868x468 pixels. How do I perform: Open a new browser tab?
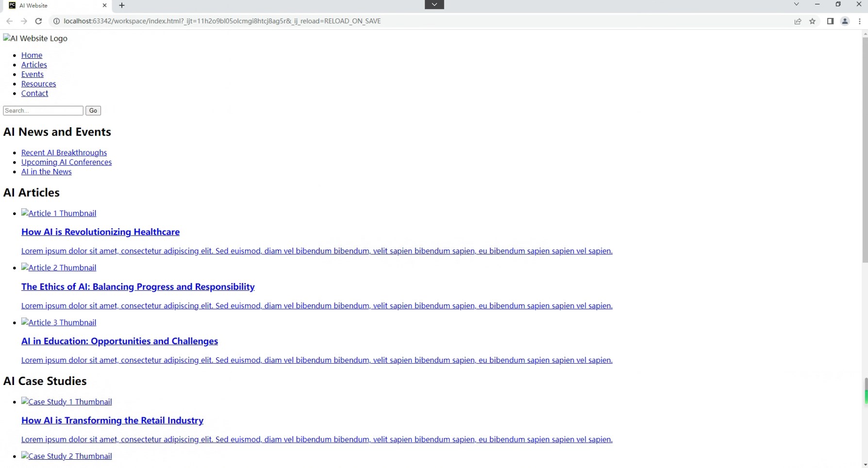(x=122, y=5)
